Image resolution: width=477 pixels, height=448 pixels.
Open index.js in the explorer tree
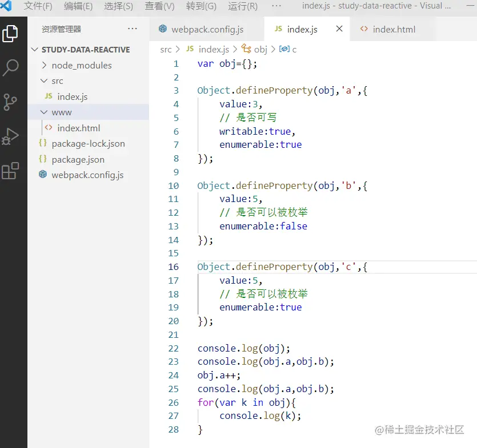tap(88, 96)
